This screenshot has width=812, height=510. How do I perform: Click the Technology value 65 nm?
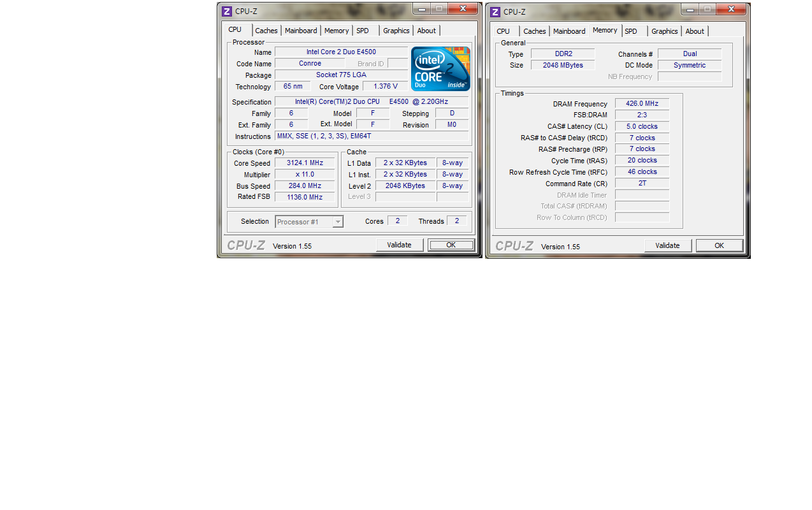pyautogui.click(x=293, y=86)
